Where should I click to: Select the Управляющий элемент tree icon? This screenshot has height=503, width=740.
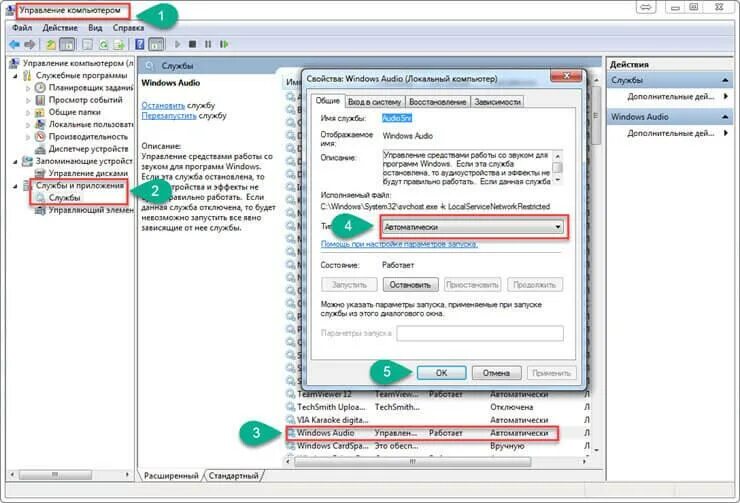click(x=41, y=210)
